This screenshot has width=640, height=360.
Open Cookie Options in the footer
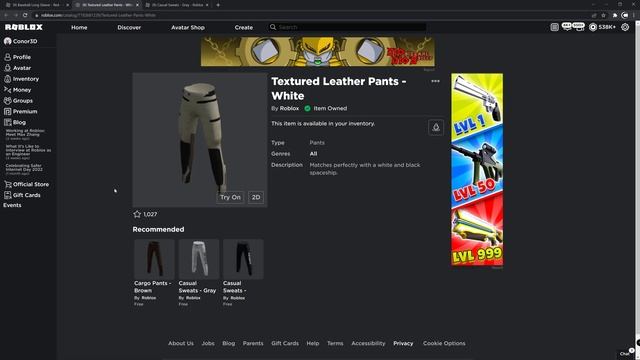tap(444, 343)
